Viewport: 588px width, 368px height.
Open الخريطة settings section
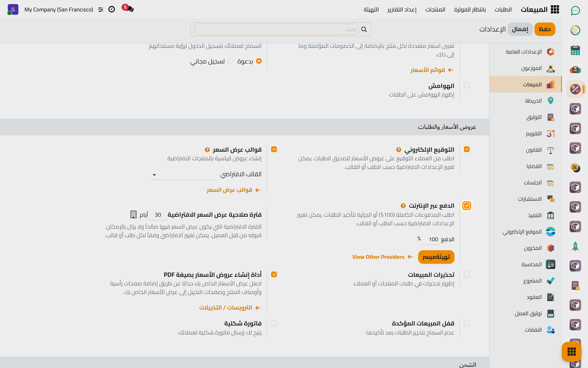(526, 101)
